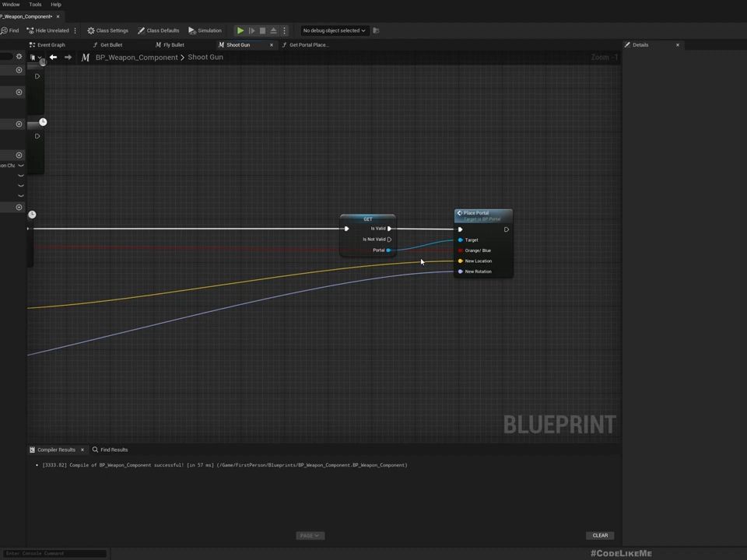This screenshot has width=747, height=560.
Task: Click third add plus button in left panel
Action: click(19, 124)
